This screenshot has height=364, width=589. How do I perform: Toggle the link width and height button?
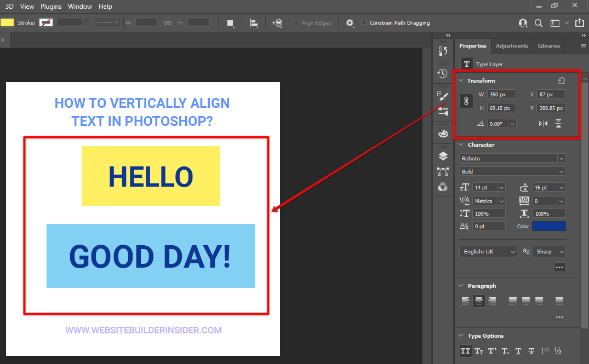coord(466,101)
